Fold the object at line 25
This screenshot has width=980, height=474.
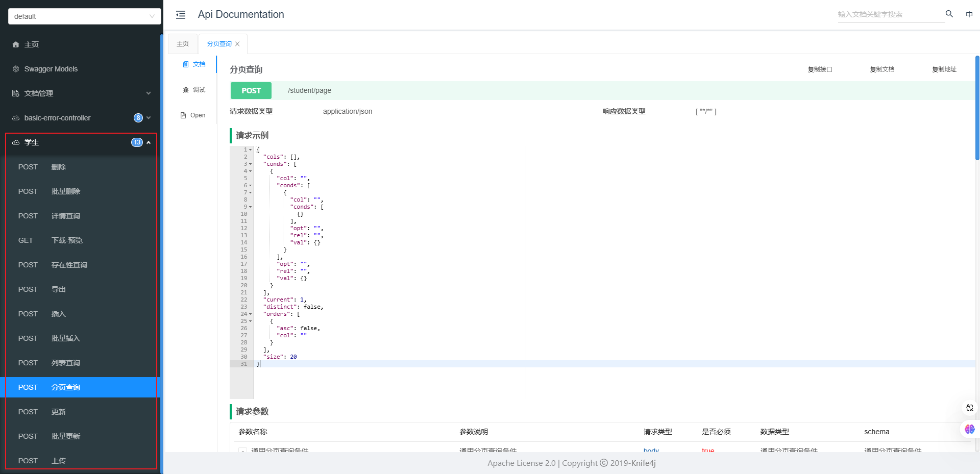(x=251, y=321)
